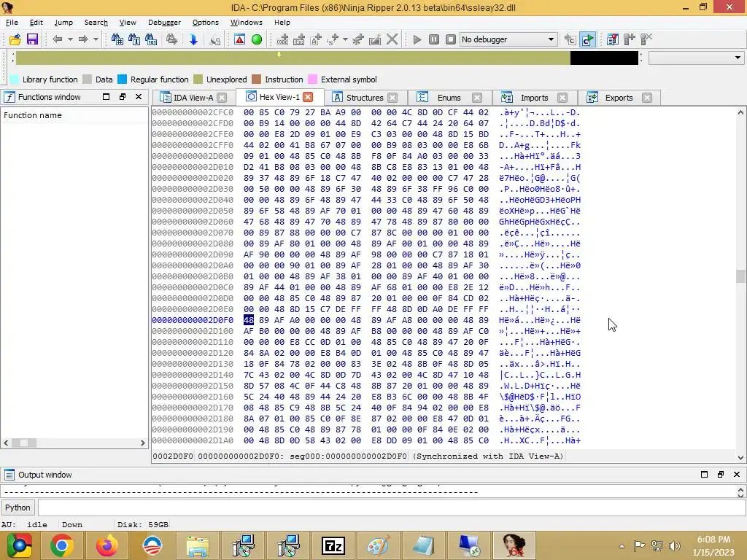The image size is (747, 560).
Task: Click the Save database floppy icon
Action: (32, 39)
